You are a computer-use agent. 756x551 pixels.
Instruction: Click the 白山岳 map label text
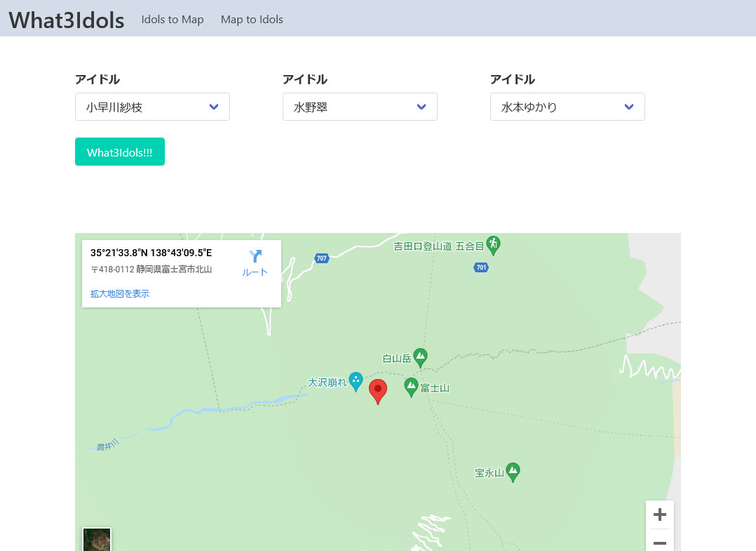click(x=397, y=359)
